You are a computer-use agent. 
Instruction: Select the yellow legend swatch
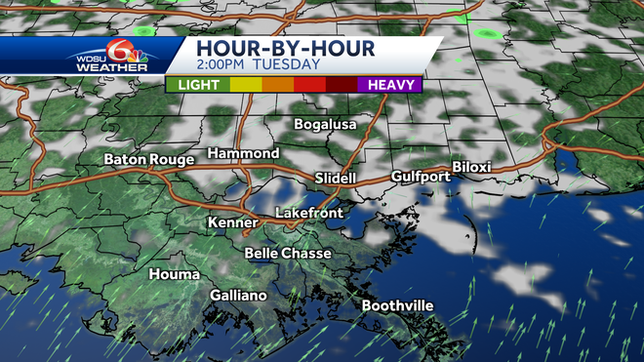point(246,85)
